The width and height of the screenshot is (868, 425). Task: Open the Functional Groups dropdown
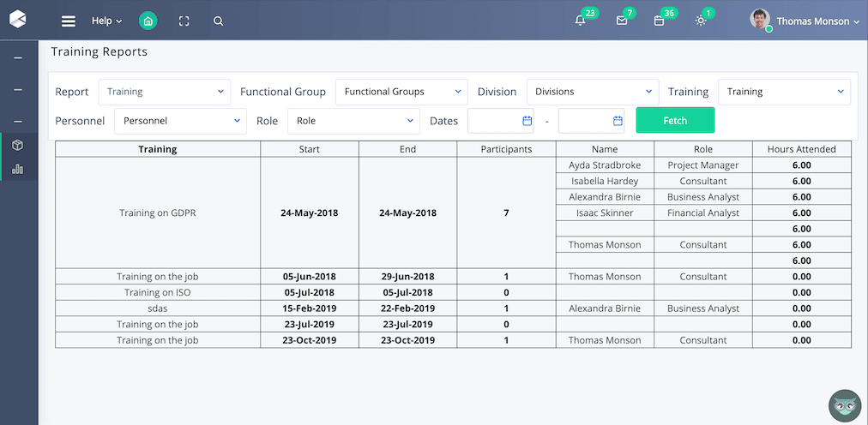(401, 92)
